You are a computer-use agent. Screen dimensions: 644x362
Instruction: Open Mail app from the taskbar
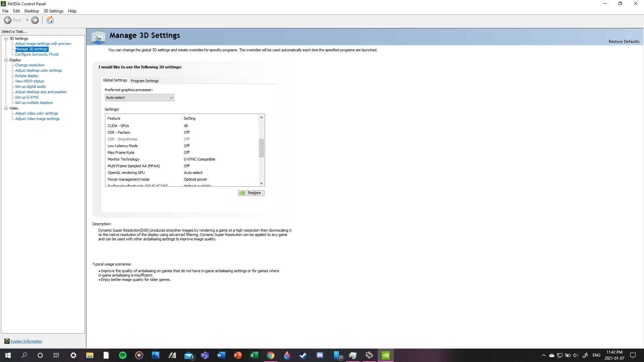(x=189, y=355)
